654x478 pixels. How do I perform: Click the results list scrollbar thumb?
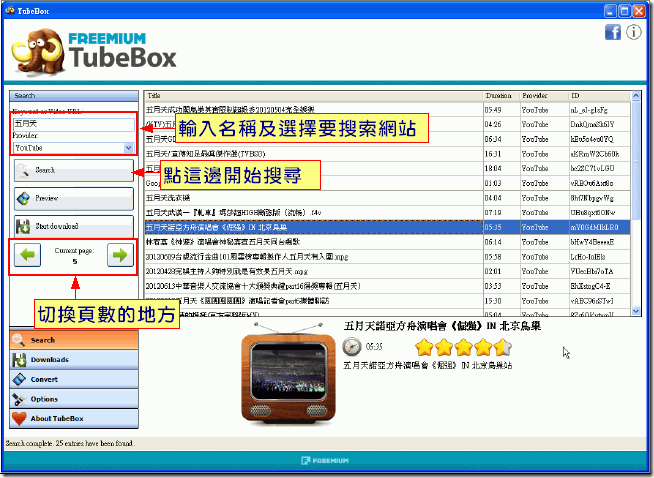click(x=636, y=160)
